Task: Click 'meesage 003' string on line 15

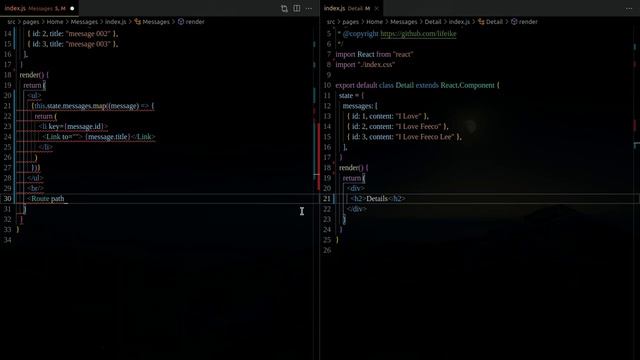Action: 88,44
